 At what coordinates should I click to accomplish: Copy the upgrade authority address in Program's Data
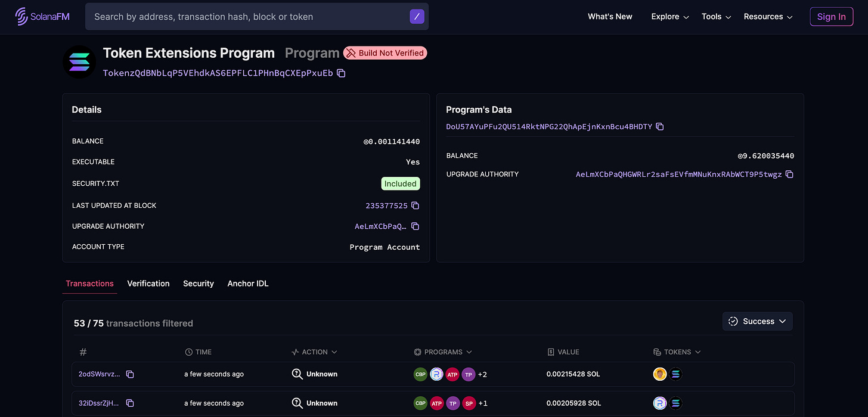click(789, 175)
